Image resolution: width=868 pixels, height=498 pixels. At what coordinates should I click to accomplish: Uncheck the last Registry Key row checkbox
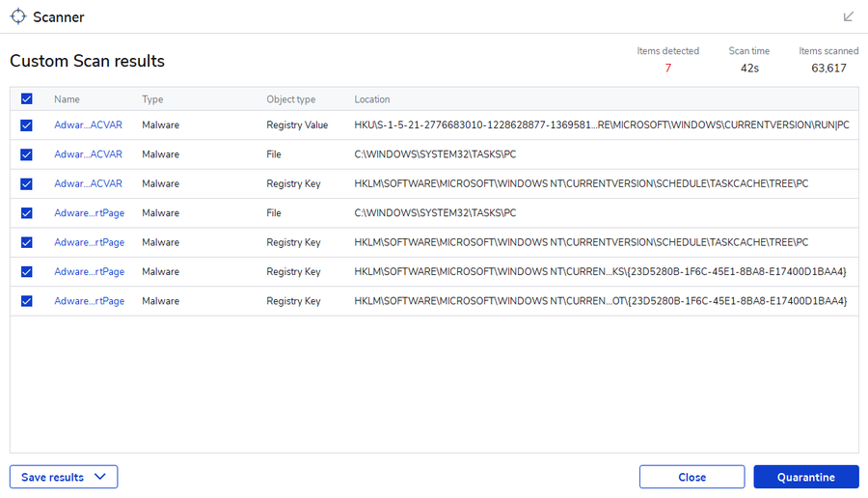tap(27, 301)
